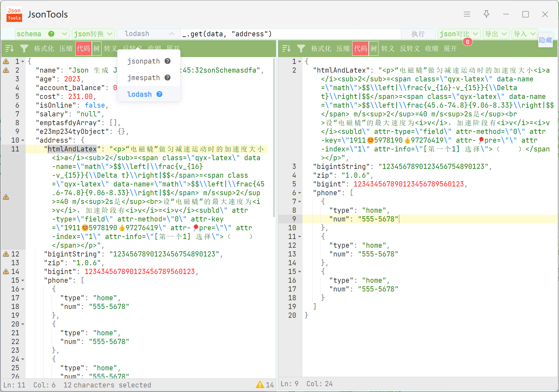
Task: Click "bigintString" line 3 in right editor
Action: click(x=402, y=167)
